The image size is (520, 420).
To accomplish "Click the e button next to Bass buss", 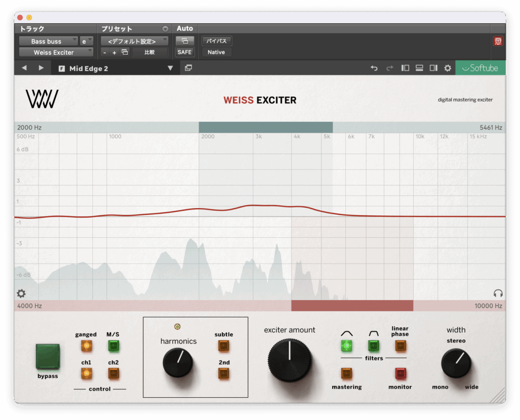I will point(86,41).
